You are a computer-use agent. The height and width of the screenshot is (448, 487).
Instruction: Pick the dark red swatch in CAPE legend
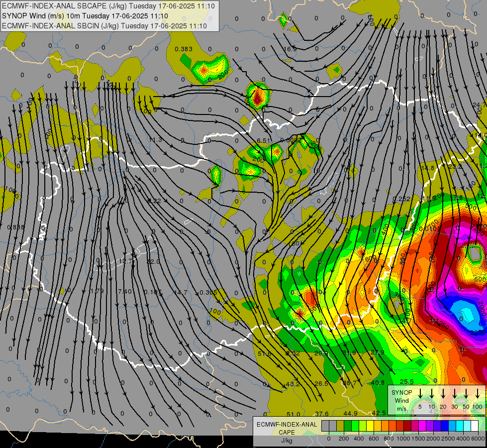[x=407, y=426]
